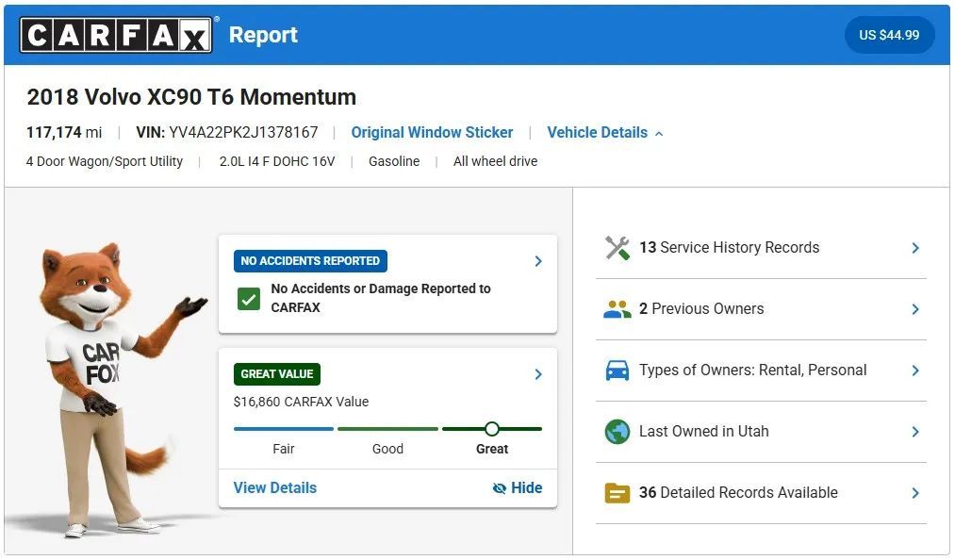
Task: Expand the No Accidents Reported card arrow
Action: point(538,261)
